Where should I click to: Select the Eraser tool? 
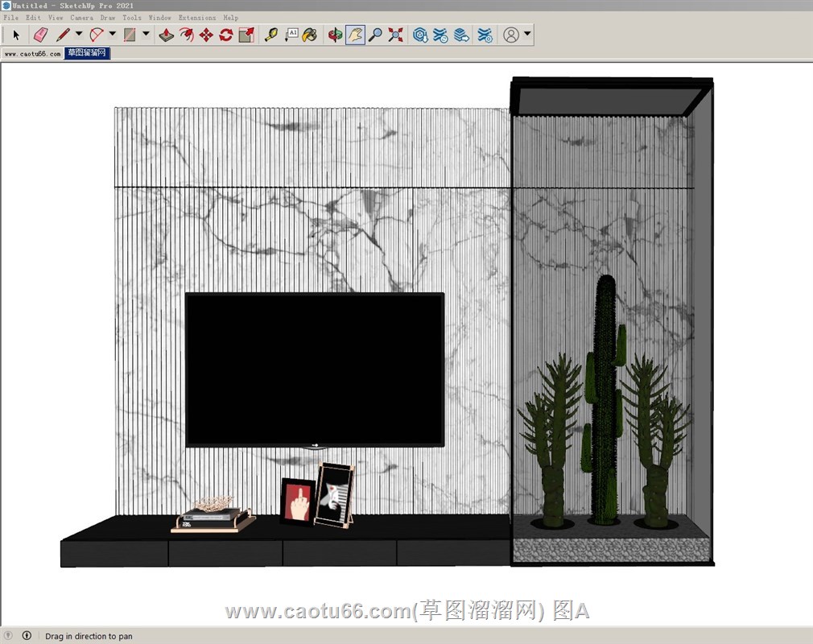41,35
